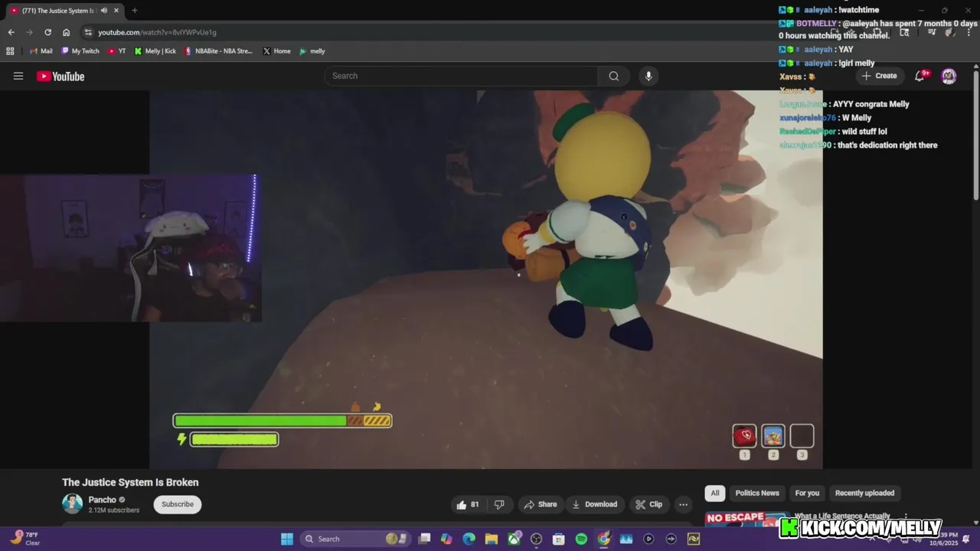Screen dimensions: 980x551
Task: Open the Chrome apps grid in bookmarks bar
Action: click(x=10, y=51)
